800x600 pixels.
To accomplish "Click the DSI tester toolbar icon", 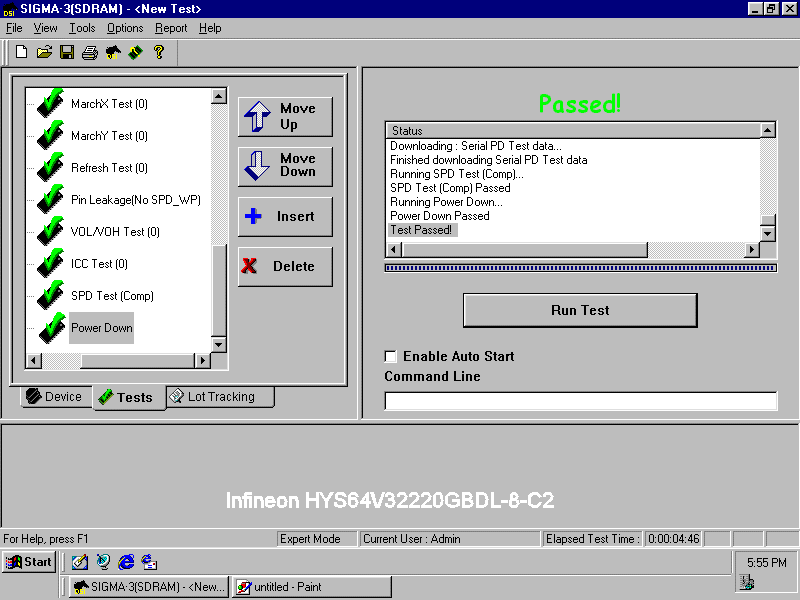I will pyautogui.click(x=112, y=52).
